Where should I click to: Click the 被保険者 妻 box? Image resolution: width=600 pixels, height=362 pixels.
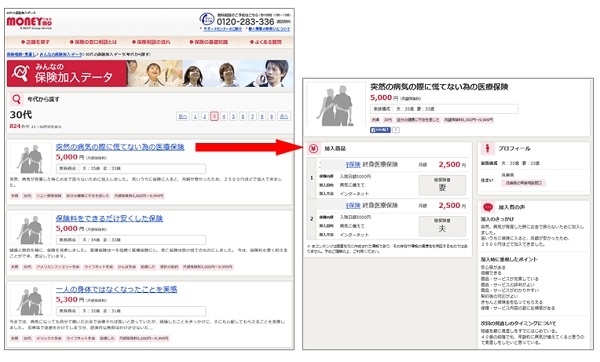[x=442, y=185]
